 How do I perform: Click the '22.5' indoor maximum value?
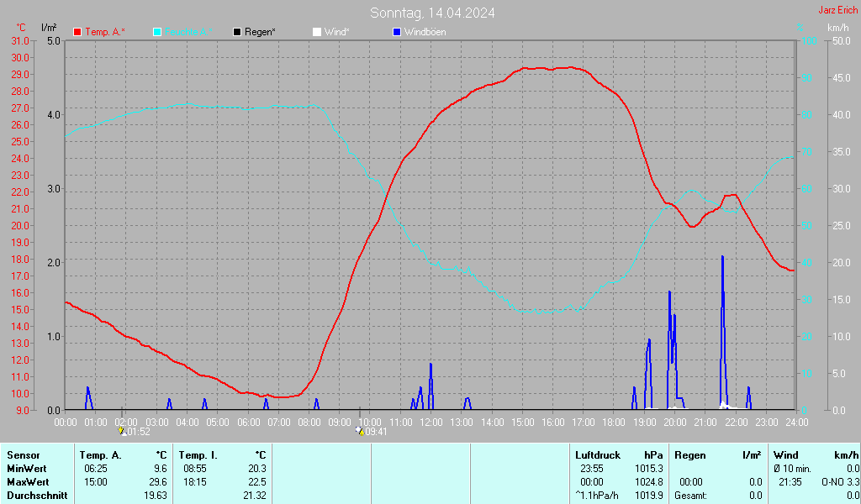click(257, 482)
